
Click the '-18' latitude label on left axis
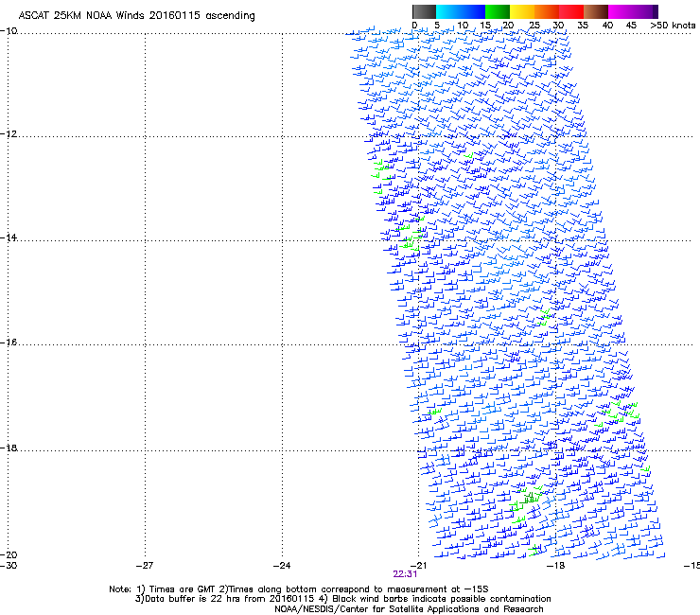9,448
